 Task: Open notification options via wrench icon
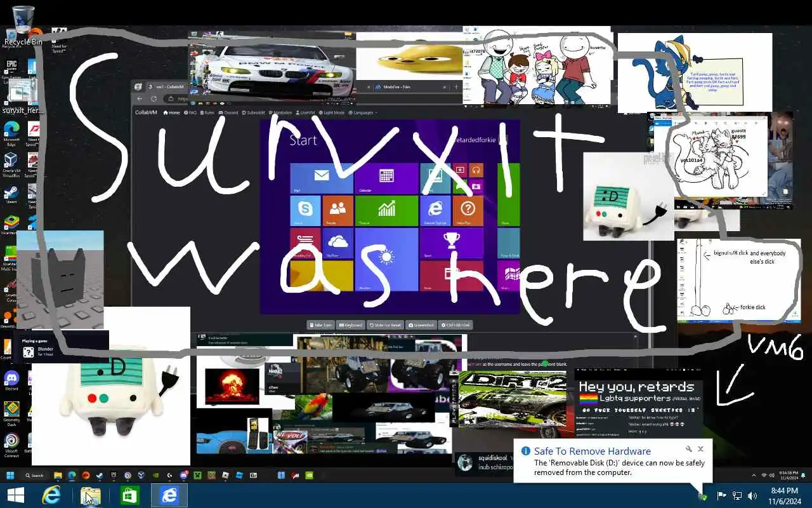tap(689, 450)
